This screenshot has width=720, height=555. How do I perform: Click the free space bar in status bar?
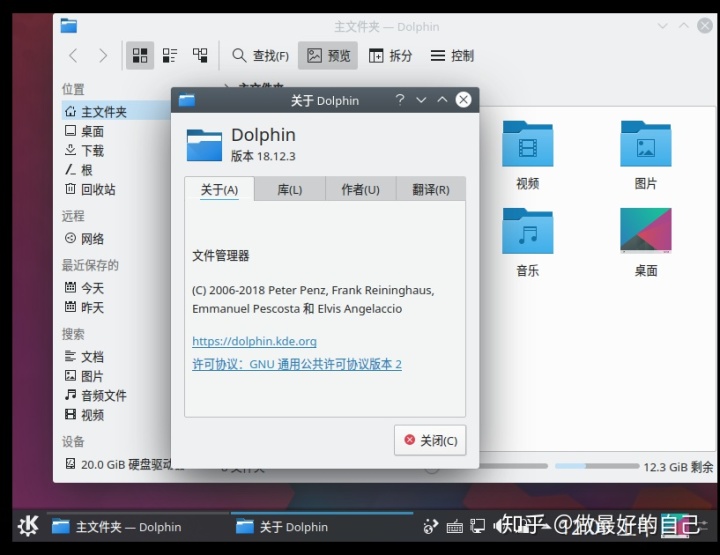597,466
